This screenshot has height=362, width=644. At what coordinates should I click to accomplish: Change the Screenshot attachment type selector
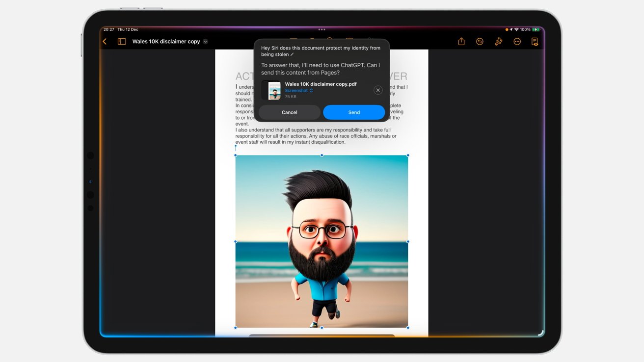[x=299, y=91]
